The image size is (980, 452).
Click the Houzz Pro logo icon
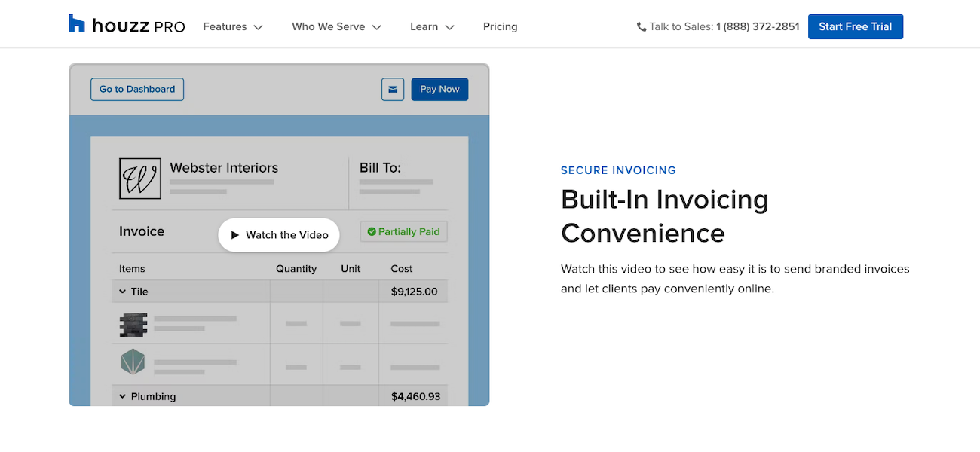pyautogui.click(x=77, y=23)
